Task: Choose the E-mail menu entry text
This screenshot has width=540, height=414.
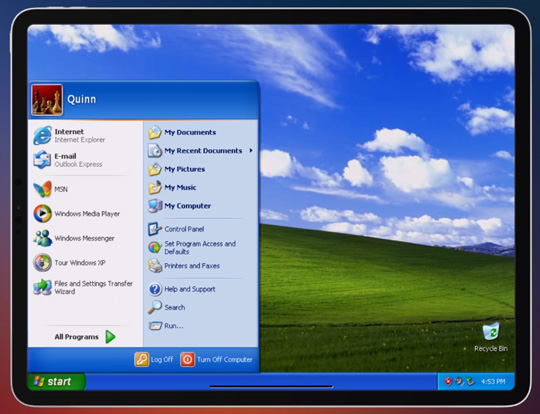Action: [x=65, y=156]
